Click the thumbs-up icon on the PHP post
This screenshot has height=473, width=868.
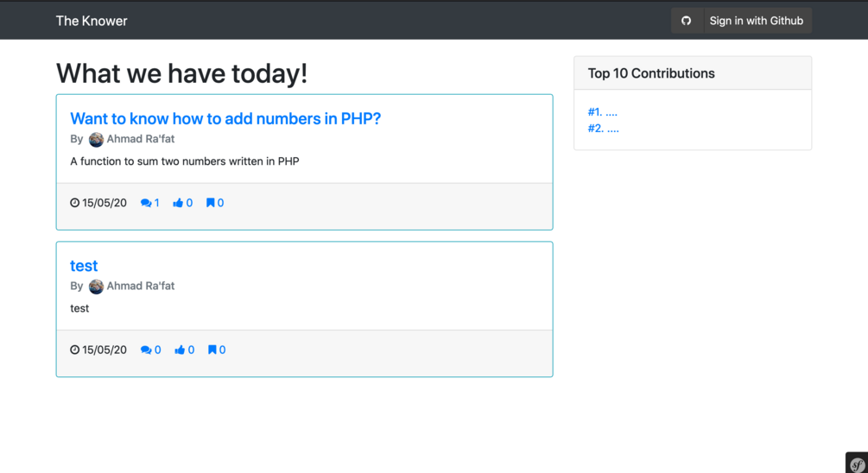tap(178, 203)
